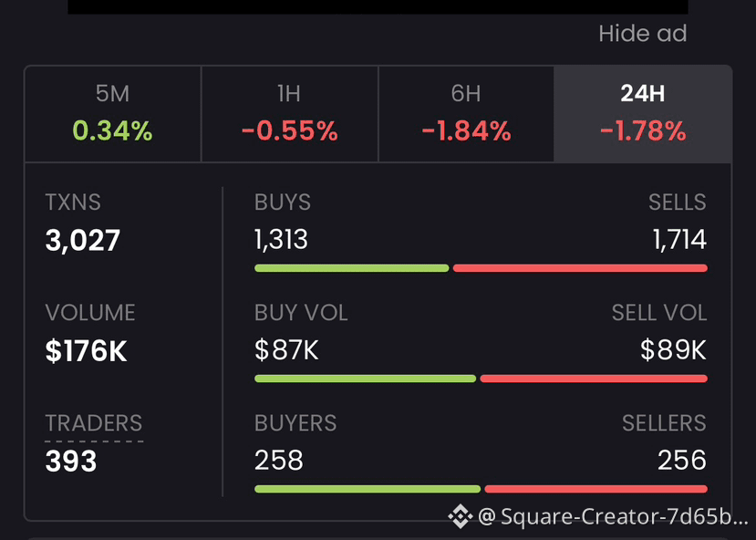Click the red sell volume bar
Image resolution: width=756 pixels, height=540 pixels.
(594, 379)
